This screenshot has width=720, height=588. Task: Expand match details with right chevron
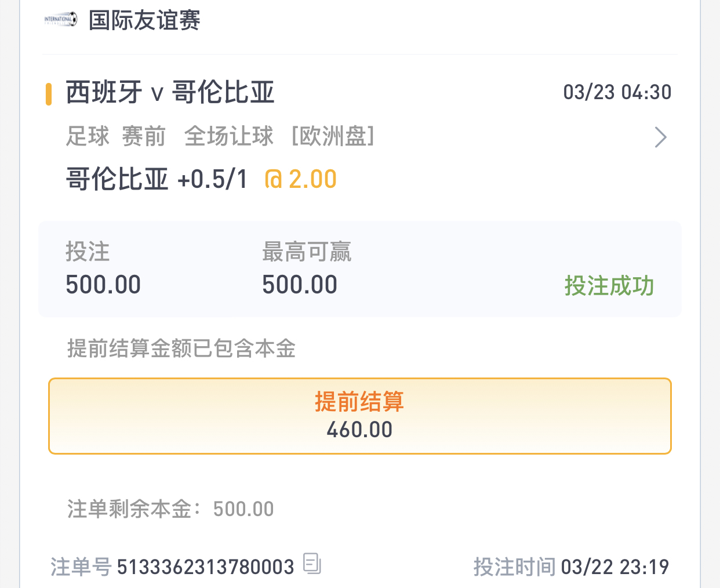coord(660,137)
